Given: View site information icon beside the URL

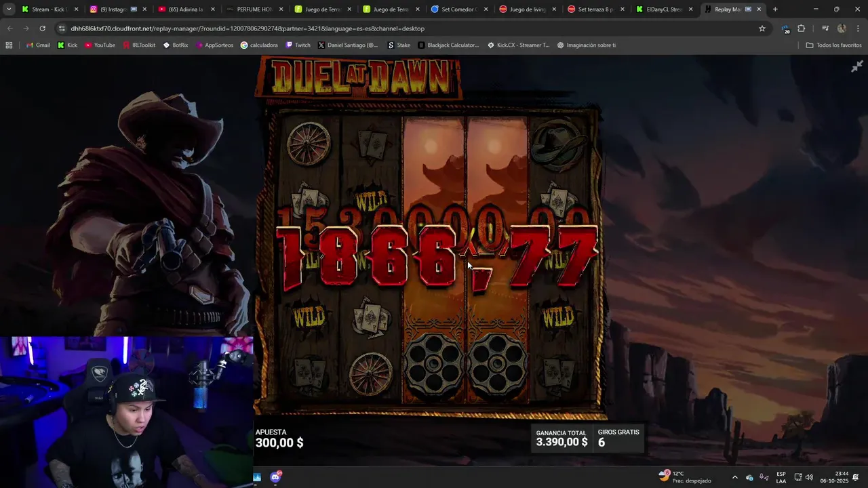Looking at the screenshot, I should pos(62,28).
